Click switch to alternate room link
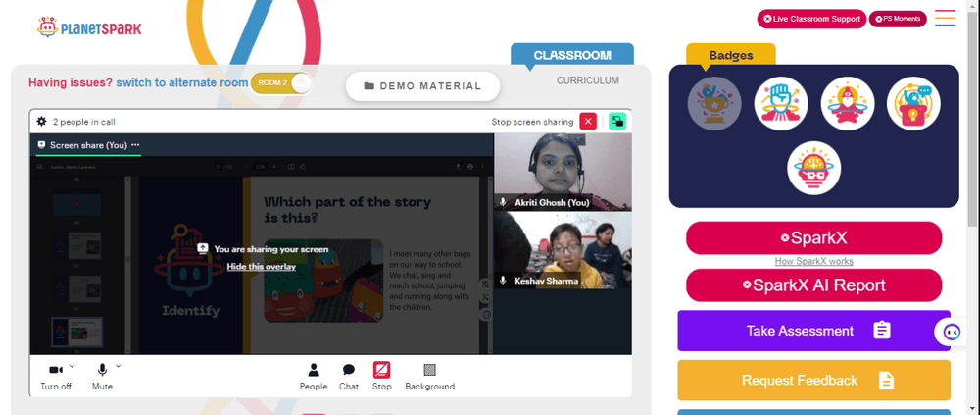The height and width of the screenshot is (415, 980). [182, 82]
